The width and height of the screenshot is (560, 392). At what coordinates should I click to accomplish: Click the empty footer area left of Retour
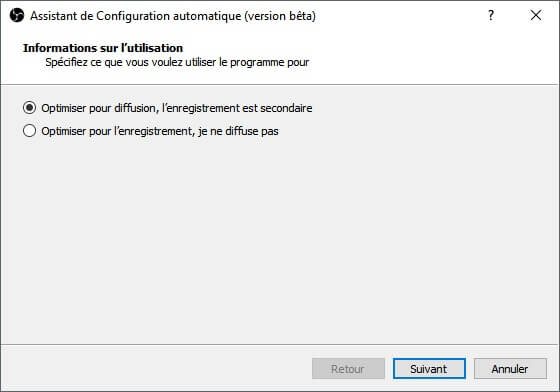pos(155,368)
